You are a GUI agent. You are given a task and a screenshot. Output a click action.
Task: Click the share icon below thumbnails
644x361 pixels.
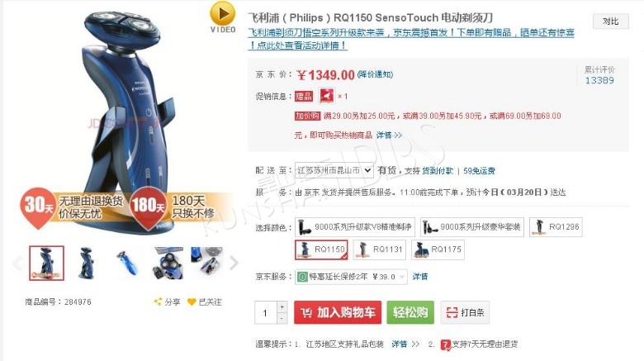tap(158, 302)
